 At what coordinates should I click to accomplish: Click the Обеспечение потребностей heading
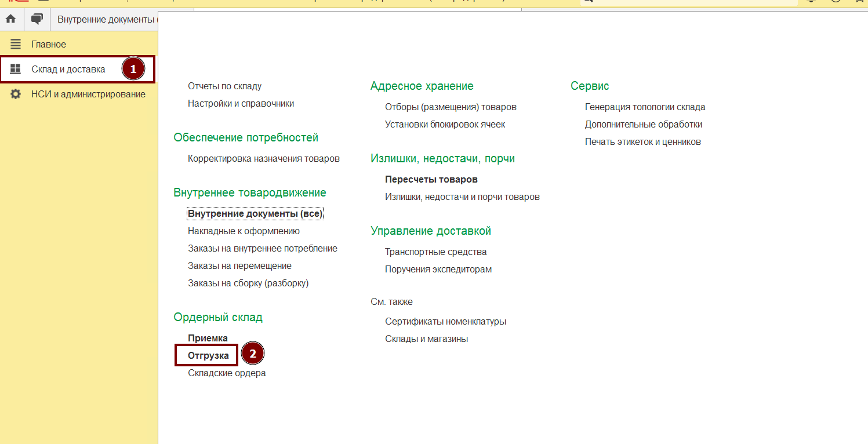coord(246,138)
